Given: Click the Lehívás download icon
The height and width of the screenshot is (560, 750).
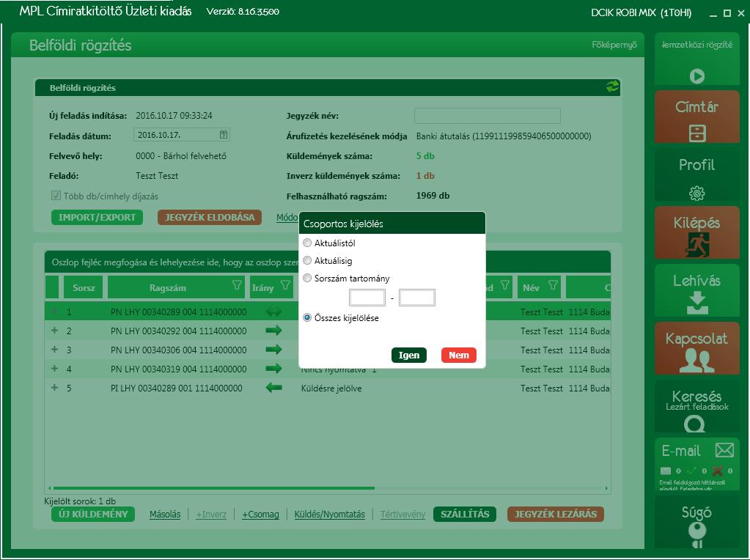Looking at the screenshot, I should pos(697,303).
